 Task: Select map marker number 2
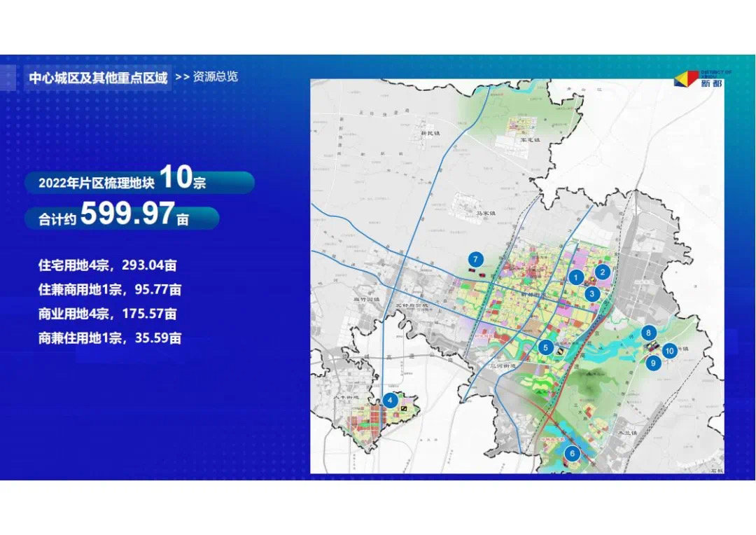[x=603, y=272]
